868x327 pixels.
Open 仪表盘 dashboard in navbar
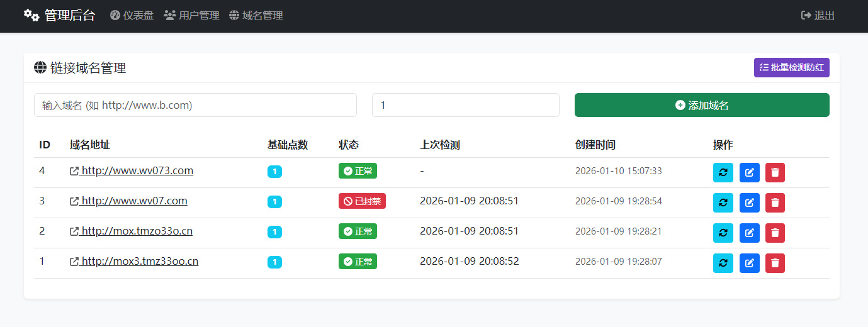tap(132, 16)
